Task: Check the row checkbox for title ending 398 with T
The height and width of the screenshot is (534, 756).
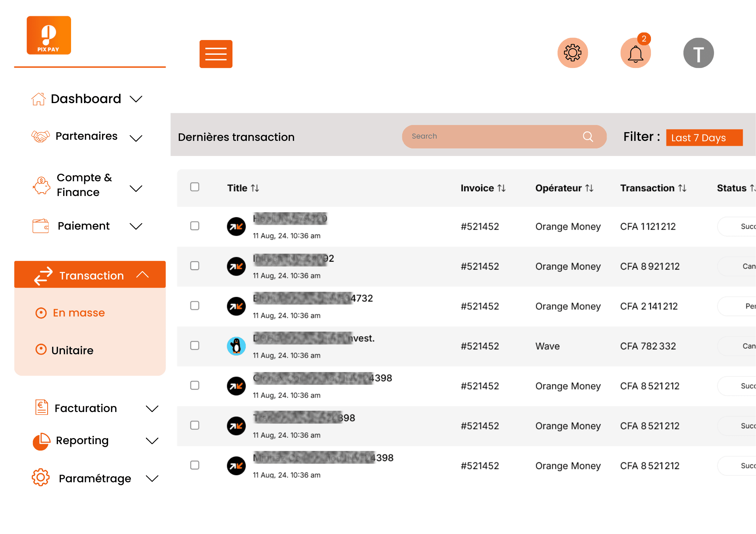Action: (195, 425)
